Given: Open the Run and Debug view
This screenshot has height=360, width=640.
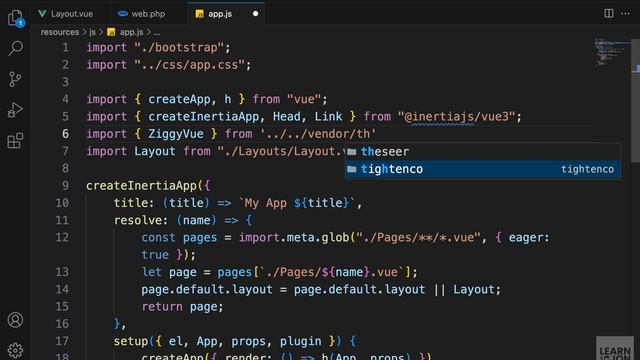Looking at the screenshot, I should 16,110.
